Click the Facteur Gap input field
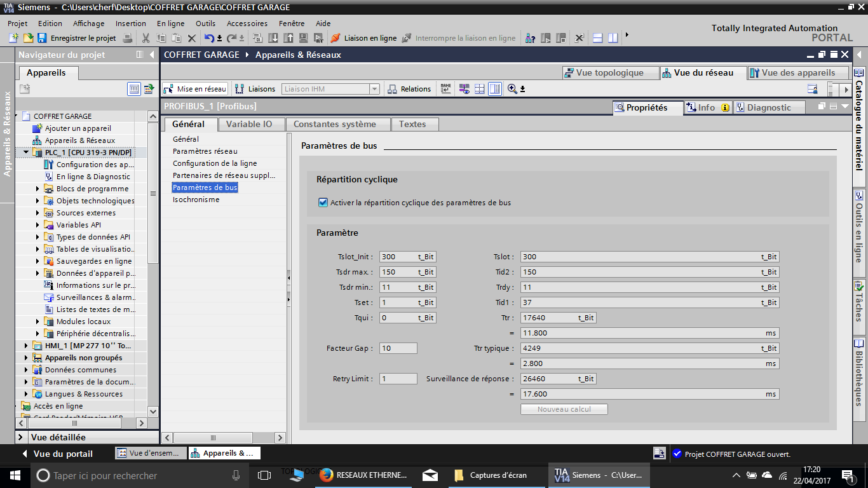Image resolution: width=868 pixels, height=488 pixels. [x=398, y=348]
